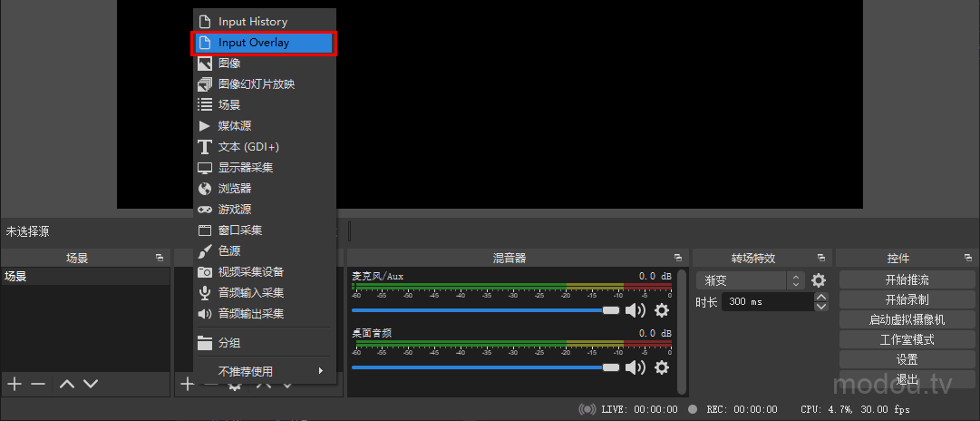Open the transition properties gear icon

819,281
